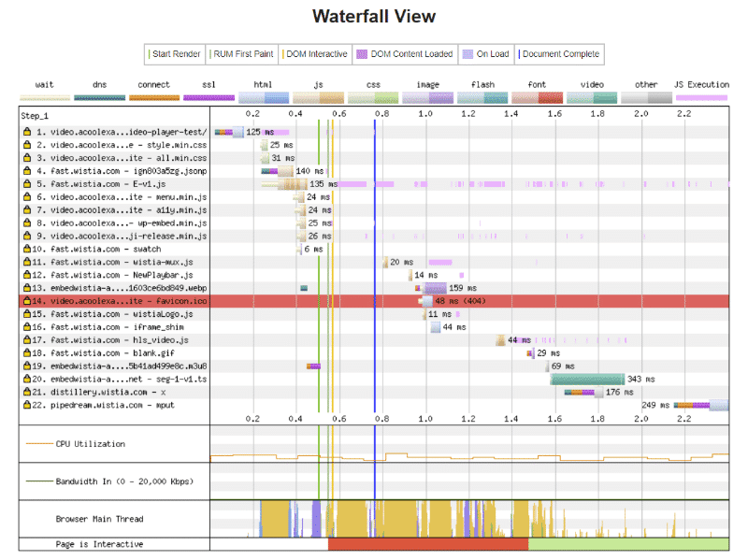Open request 1 video-player-test row label
Screen dimensions: 748x560
click(122, 132)
